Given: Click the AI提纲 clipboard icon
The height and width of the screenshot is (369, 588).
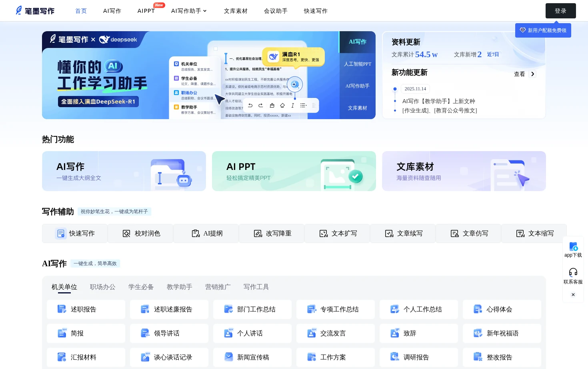Looking at the screenshot, I should 196,233.
